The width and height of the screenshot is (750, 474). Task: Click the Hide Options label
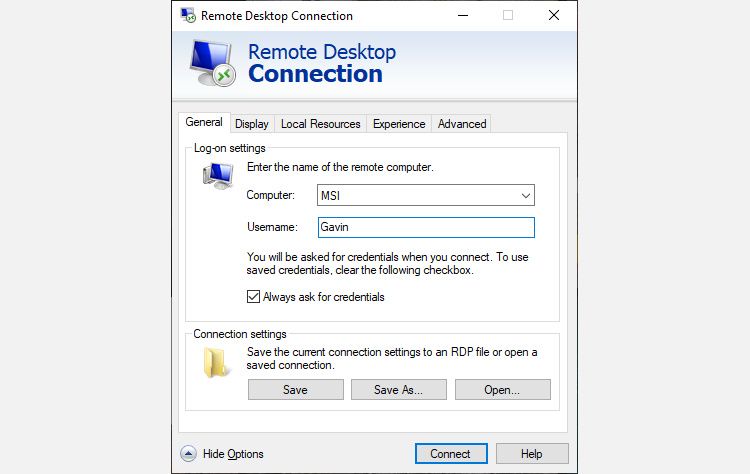(233, 453)
